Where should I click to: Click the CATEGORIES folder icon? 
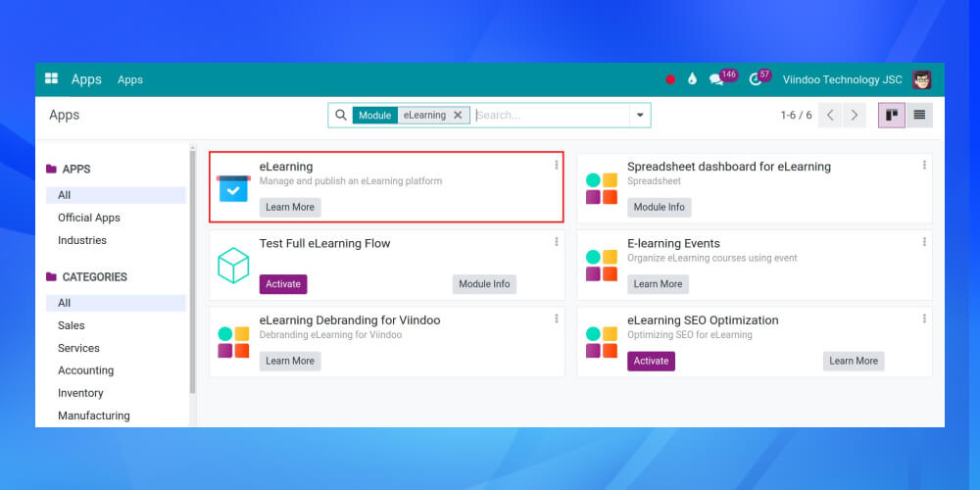51,277
